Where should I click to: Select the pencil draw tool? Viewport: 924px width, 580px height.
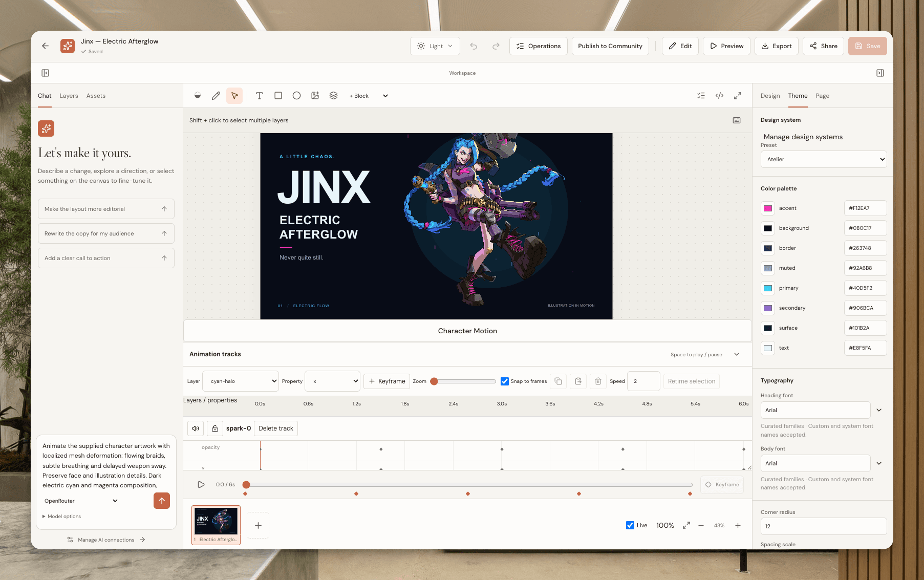click(216, 96)
